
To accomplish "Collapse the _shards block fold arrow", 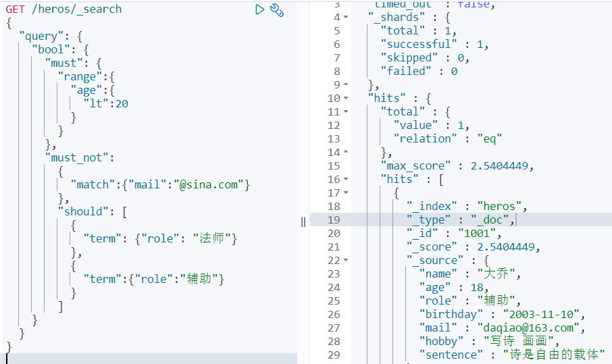I will click(x=346, y=17).
